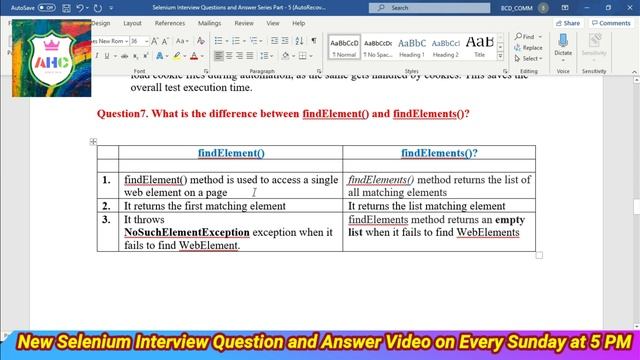Click Increase Font Size icon
The image size is (640, 360).
(x=155, y=41)
